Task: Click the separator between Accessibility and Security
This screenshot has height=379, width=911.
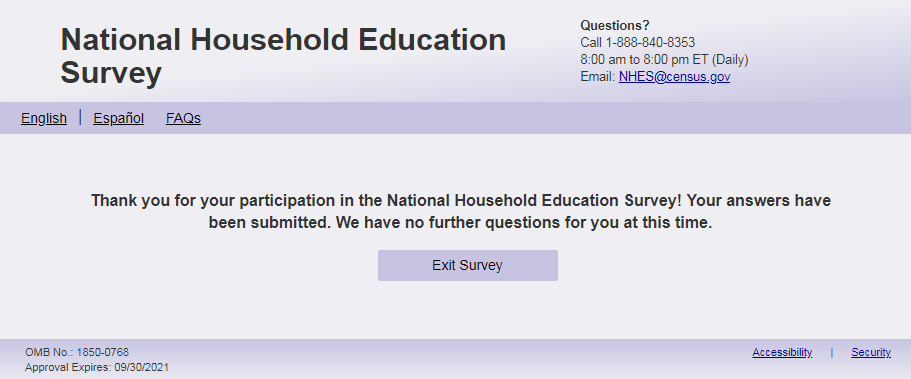Action: point(831,352)
